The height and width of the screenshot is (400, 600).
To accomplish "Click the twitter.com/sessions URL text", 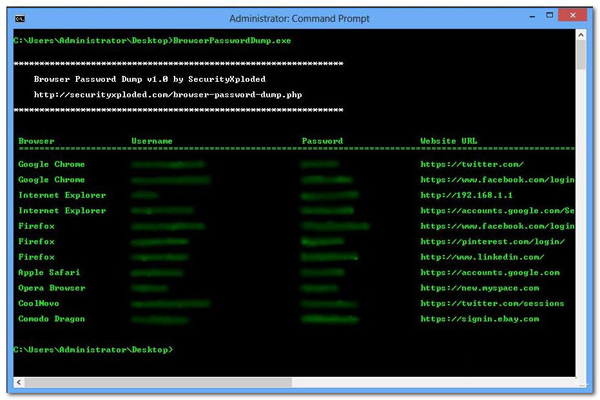I will tap(492, 304).
